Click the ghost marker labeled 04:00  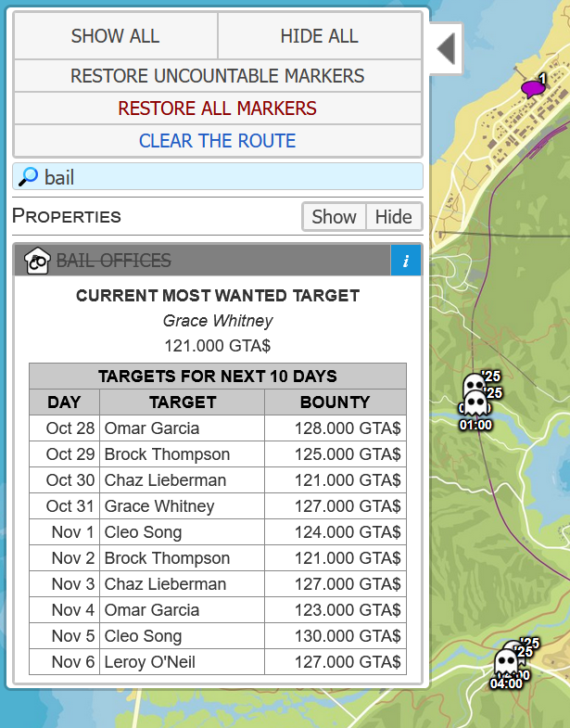506,662
